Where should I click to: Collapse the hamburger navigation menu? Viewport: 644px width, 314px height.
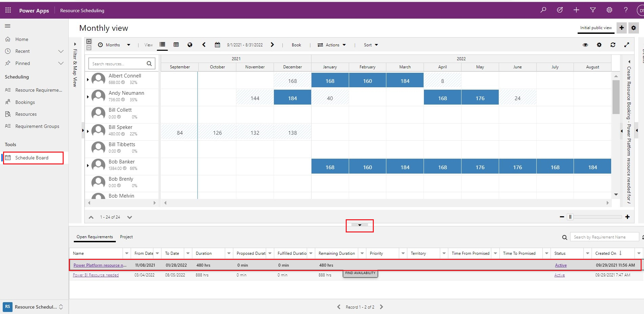[x=7, y=26]
